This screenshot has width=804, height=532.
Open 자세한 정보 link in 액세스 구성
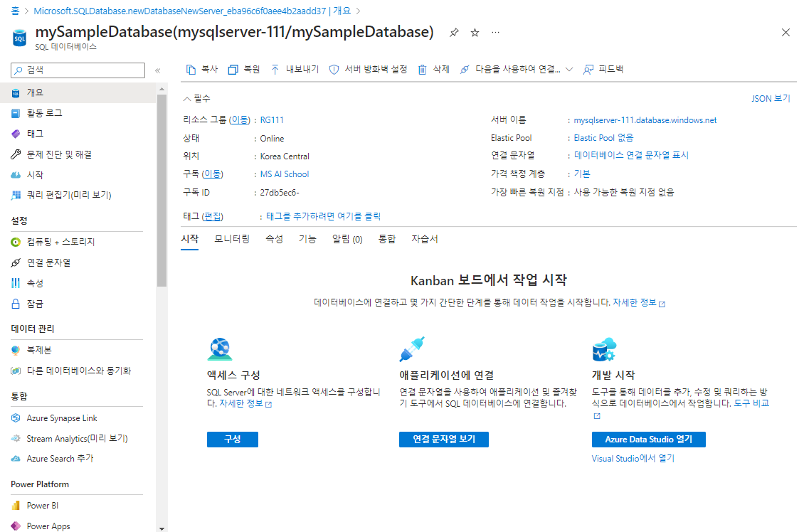point(245,404)
